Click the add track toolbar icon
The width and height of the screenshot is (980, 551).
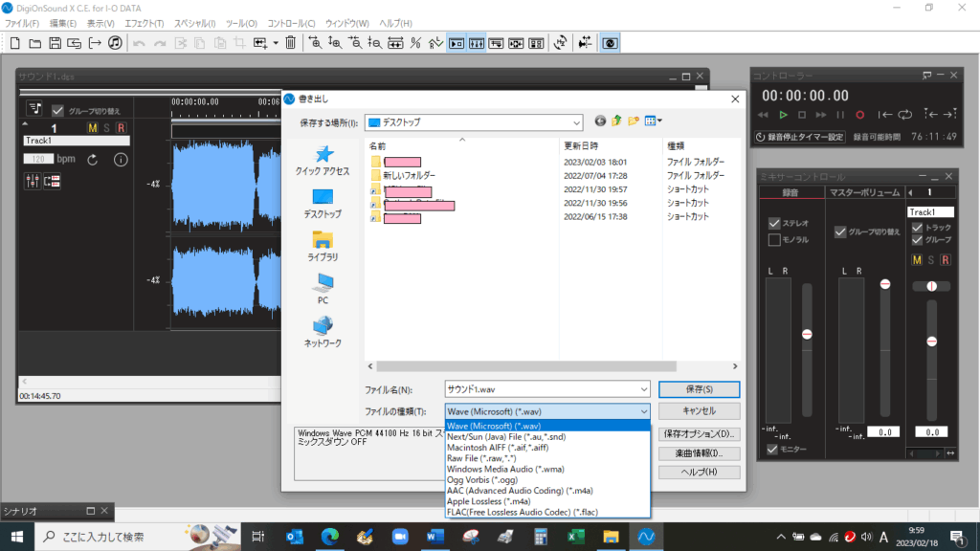pyautogui.click(x=260, y=43)
